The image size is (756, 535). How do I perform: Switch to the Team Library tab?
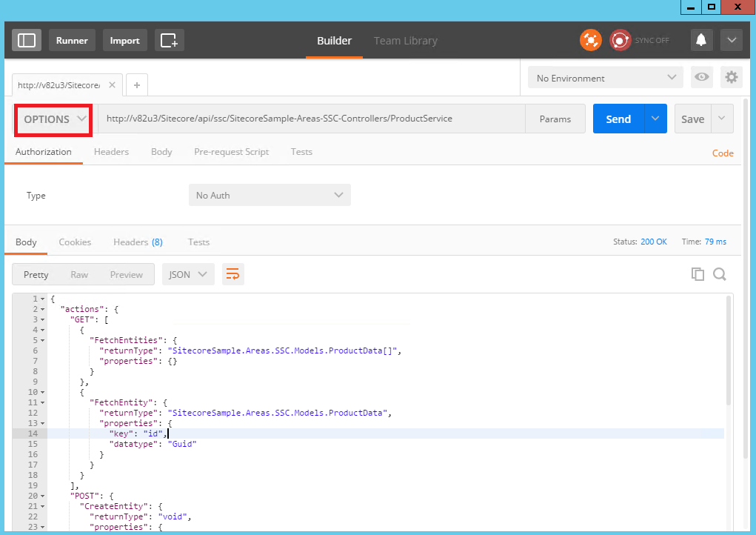coord(406,41)
